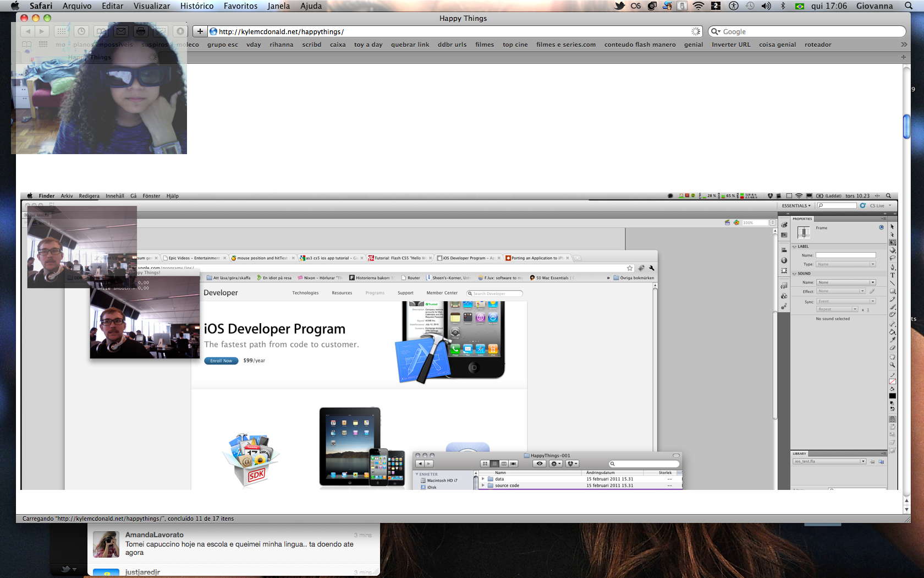Open Google search engine dropdown

716,31
